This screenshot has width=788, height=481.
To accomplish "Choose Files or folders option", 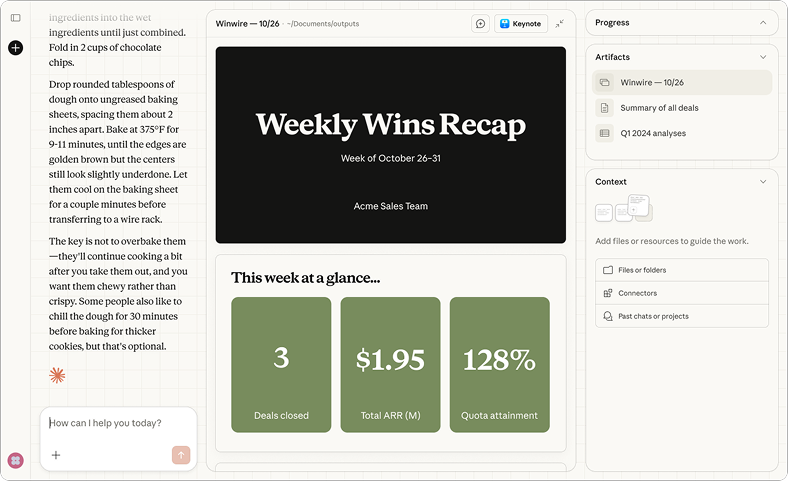I will pyautogui.click(x=682, y=270).
